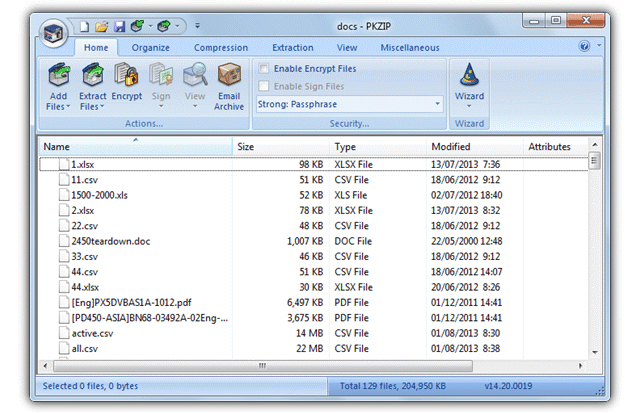Image resolution: width=640 pixels, height=413 pixels.
Task: Switch to the Organize ribbon tab
Action: tap(151, 48)
